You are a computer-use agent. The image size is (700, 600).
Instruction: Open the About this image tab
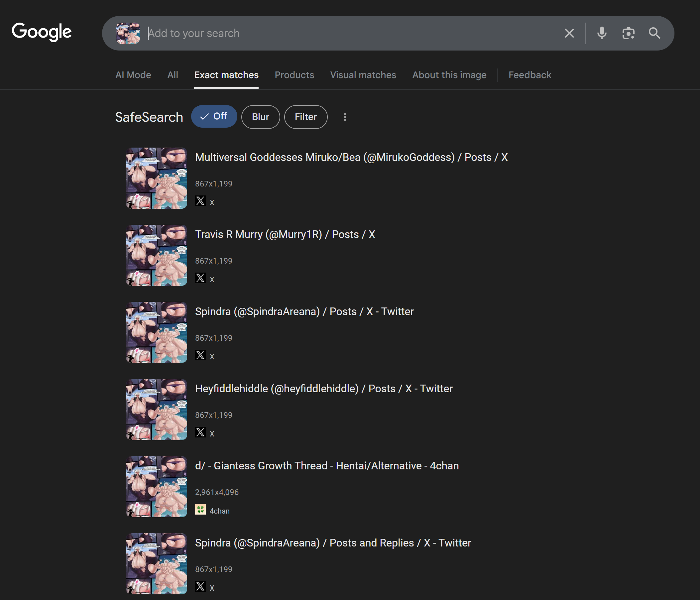coord(449,75)
